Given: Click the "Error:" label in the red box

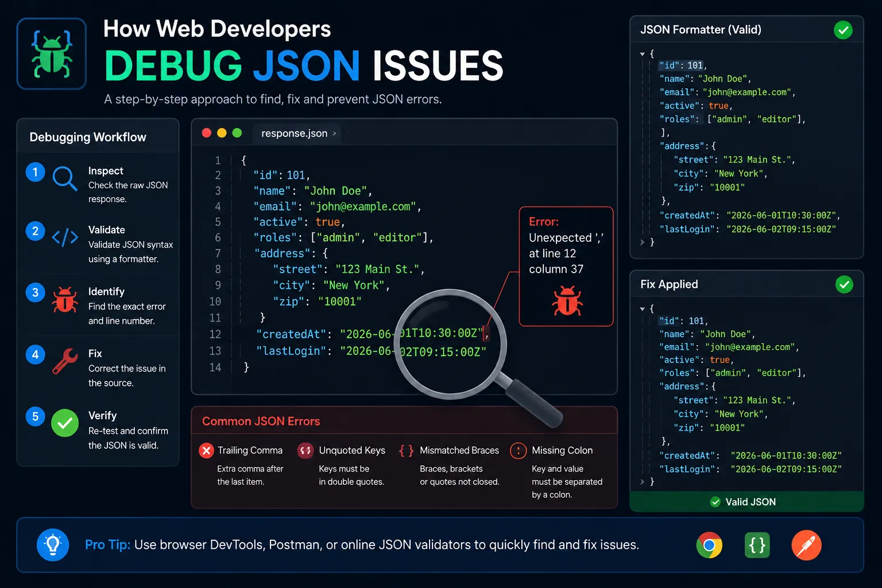Looking at the screenshot, I should click(x=544, y=222).
